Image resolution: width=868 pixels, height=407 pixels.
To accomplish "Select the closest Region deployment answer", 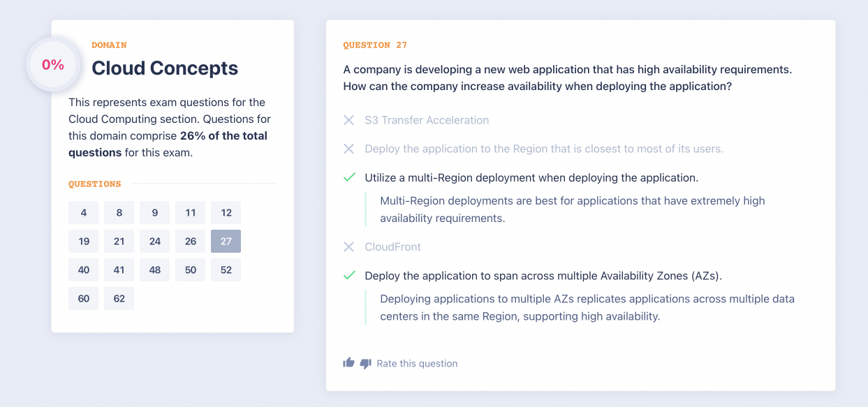I will [x=543, y=149].
